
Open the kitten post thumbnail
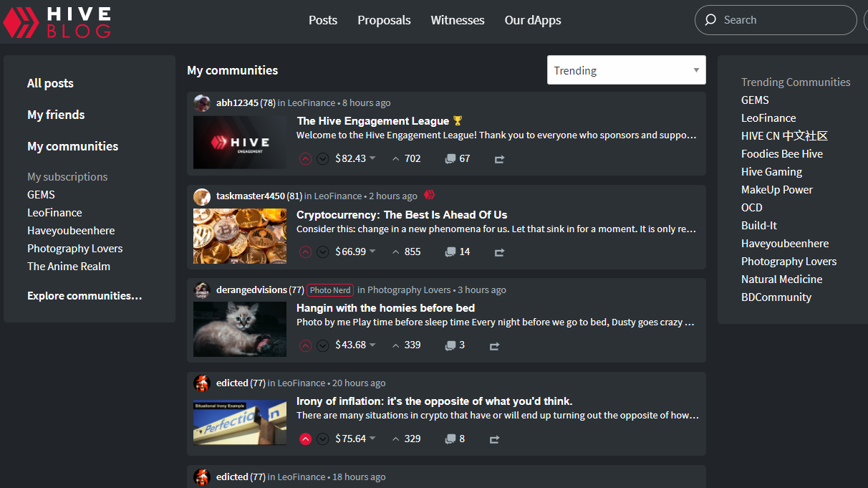[x=240, y=329]
